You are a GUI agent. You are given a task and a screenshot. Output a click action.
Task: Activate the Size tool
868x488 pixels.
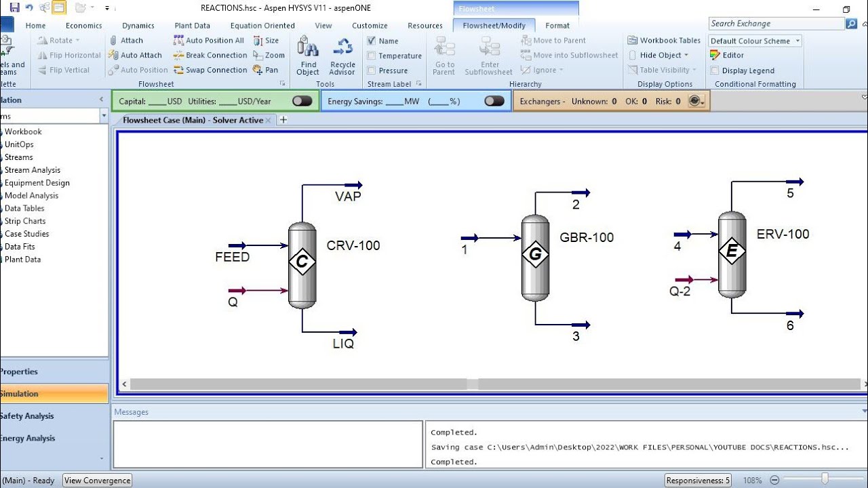[266, 41]
